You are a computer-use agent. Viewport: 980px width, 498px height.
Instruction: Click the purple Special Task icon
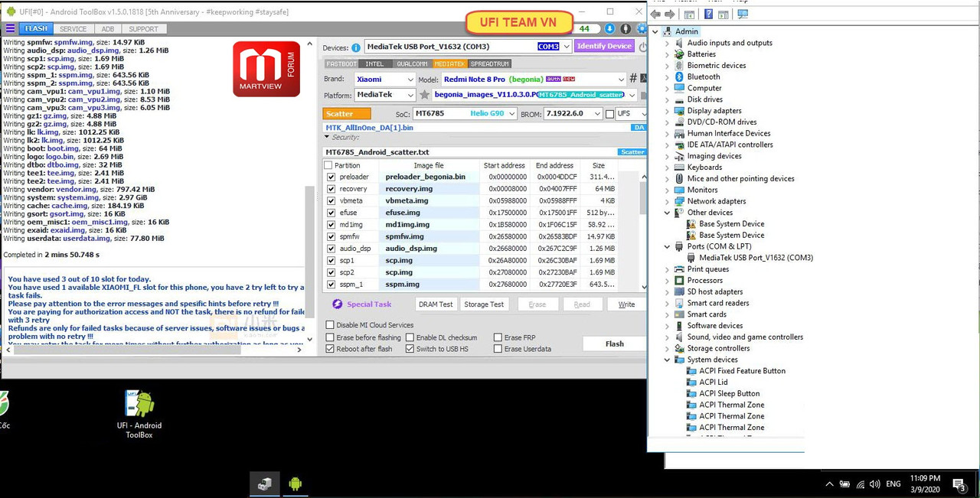tap(338, 304)
